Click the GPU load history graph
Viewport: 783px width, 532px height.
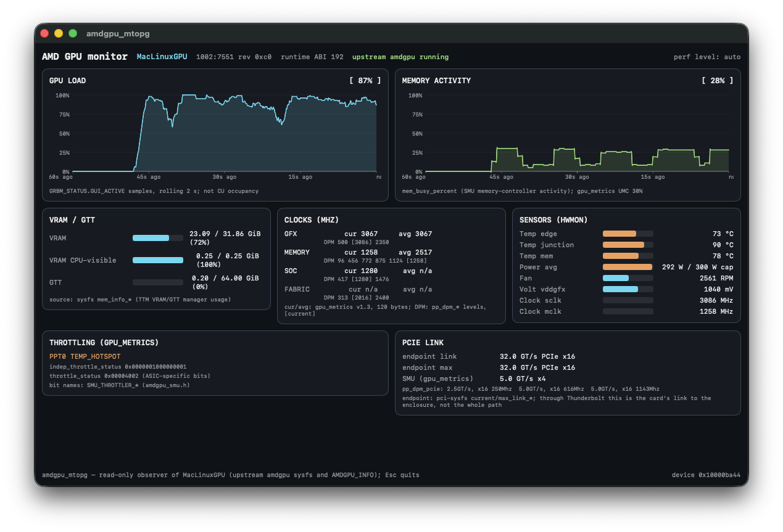click(x=225, y=133)
